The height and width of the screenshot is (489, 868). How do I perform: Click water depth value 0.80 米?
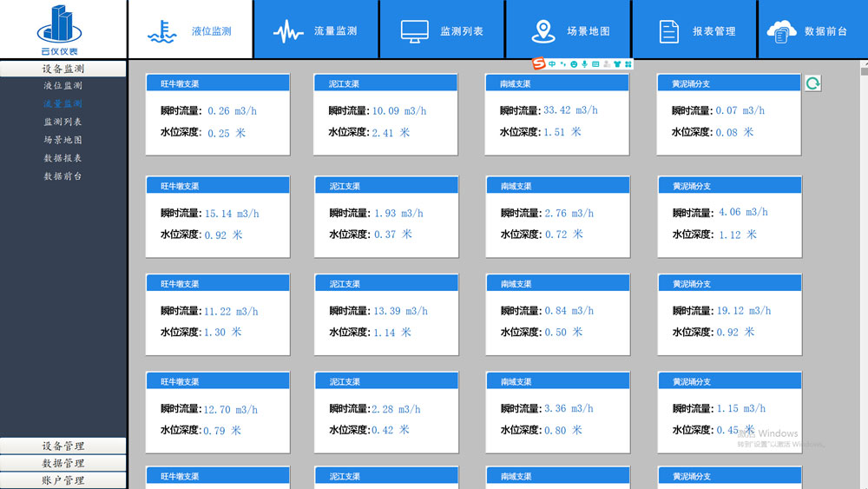(x=563, y=430)
